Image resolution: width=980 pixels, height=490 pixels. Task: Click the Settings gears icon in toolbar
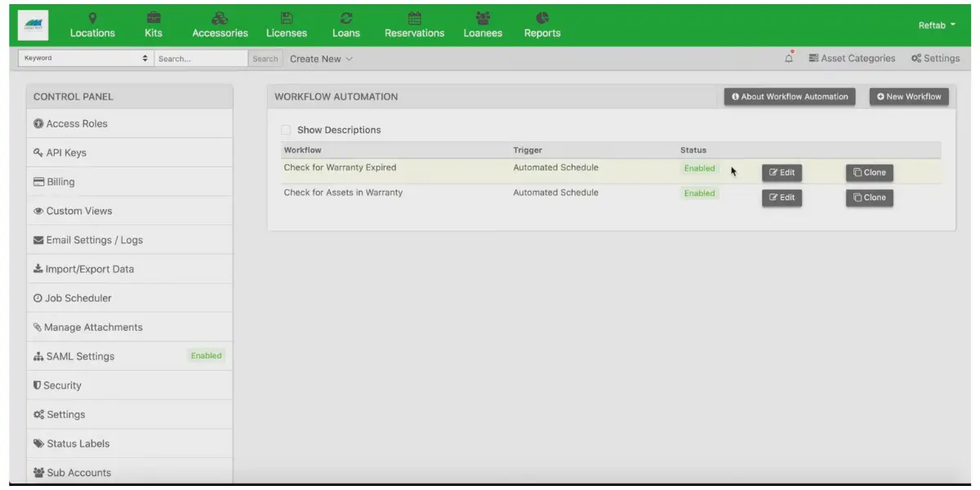click(916, 59)
